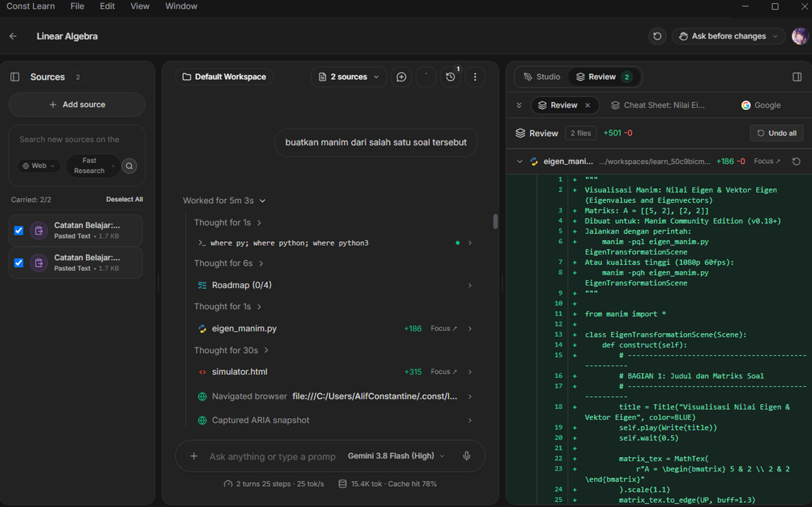This screenshot has height=507, width=812.
Task: Open the Ask before changes dropdown
Action: click(x=728, y=36)
